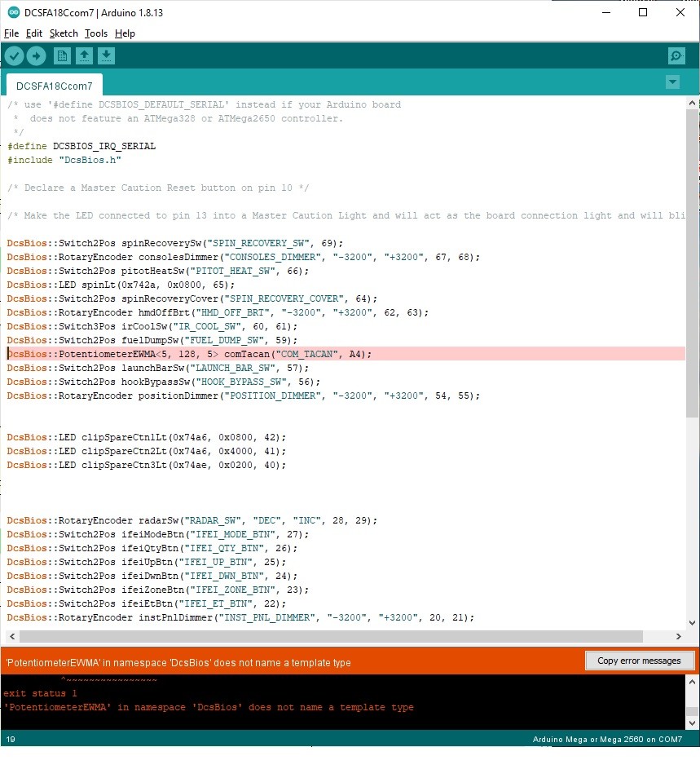Click the orange error message status bar text
Screen dimensions: 700x769
coord(178,662)
